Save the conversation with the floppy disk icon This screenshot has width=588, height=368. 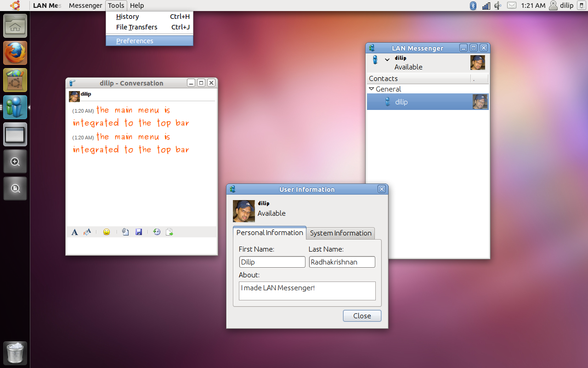coord(139,232)
